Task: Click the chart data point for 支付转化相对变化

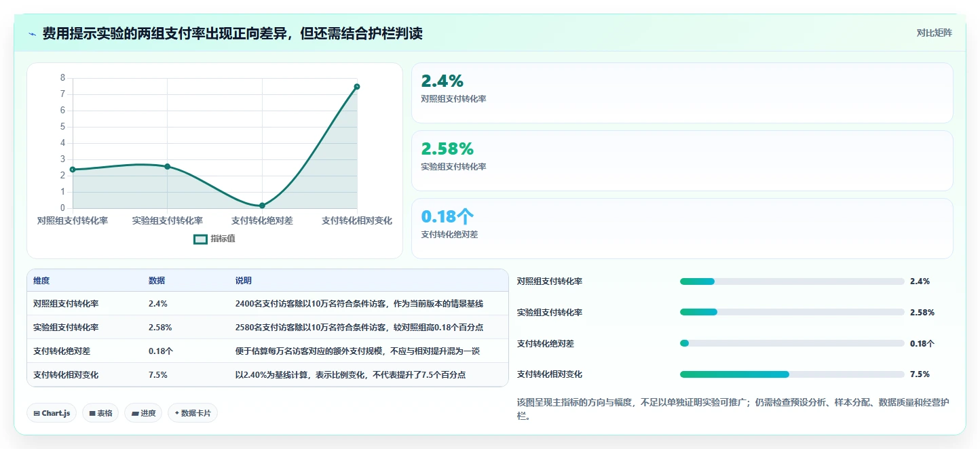Action: pos(357,86)
